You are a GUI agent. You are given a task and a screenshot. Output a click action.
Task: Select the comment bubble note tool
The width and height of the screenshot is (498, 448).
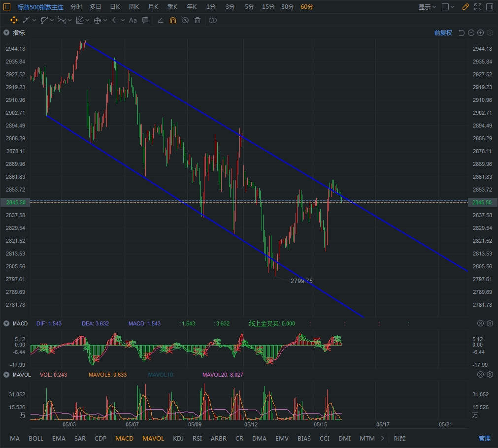pos(145,20)
